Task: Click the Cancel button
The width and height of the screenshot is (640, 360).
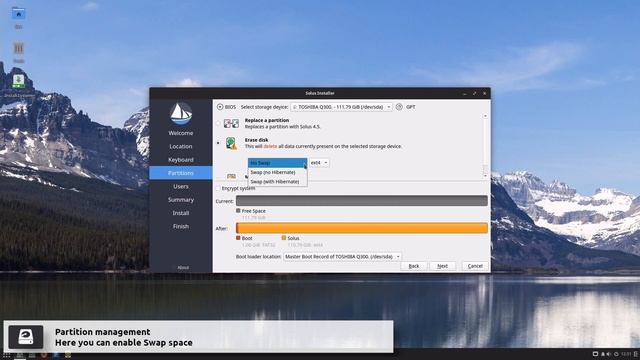Action: click(475, 266)
